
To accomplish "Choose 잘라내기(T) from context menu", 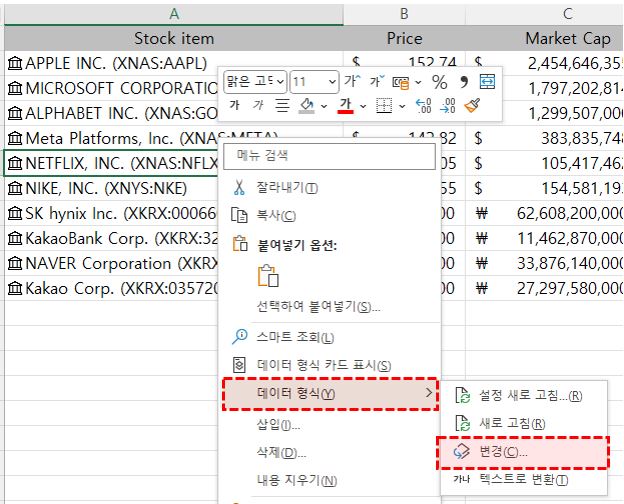I will click(x=330, y=188).
